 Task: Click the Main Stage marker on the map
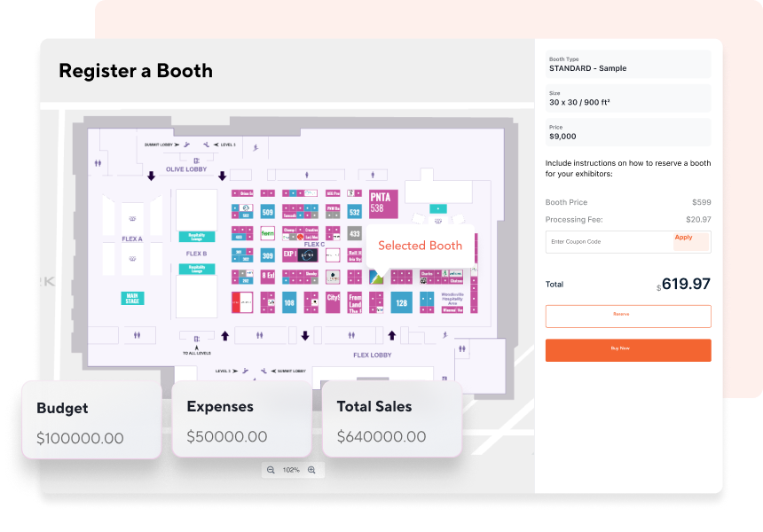tap(131, 299)
